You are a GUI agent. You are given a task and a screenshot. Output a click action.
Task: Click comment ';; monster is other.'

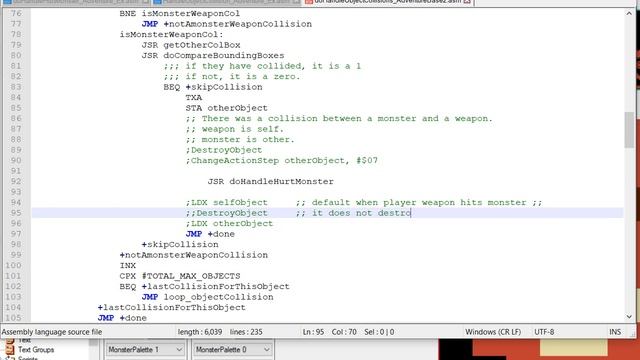pos(240,140)
